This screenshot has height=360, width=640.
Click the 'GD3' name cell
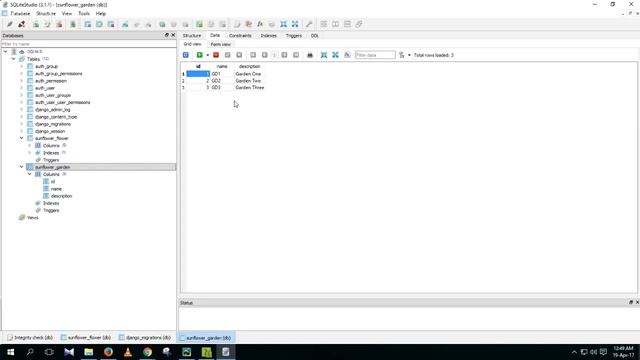[x=222, y=87]
